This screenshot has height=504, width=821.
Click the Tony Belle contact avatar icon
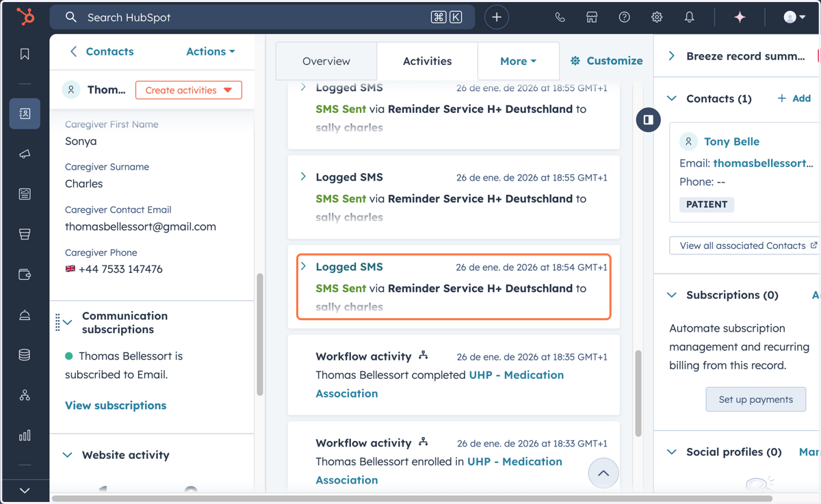point(688,142)
